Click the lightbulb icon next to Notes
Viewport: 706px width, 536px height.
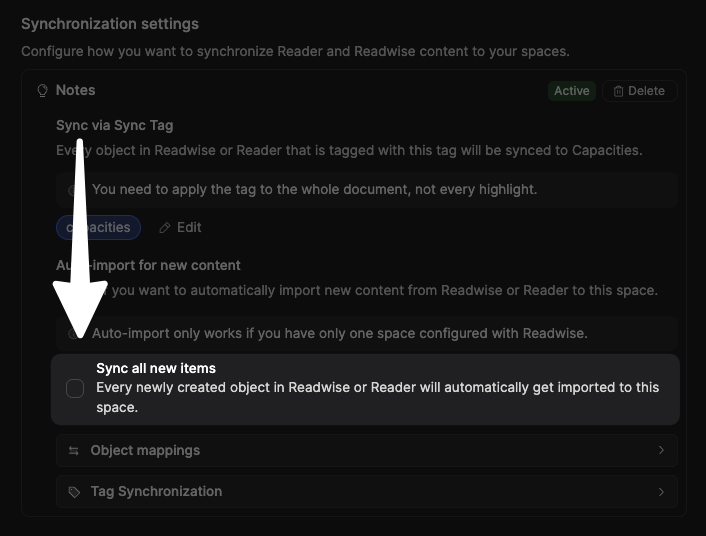[42, 91]
